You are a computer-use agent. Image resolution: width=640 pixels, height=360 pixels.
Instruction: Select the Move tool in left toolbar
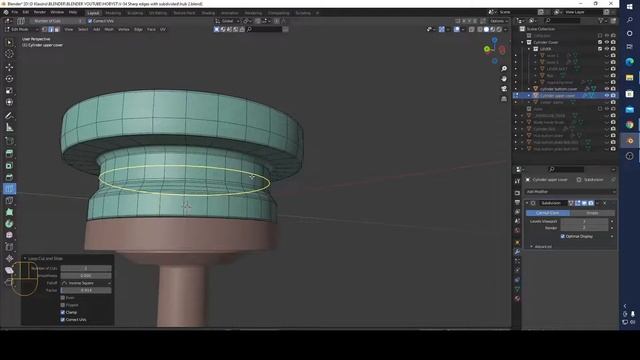(x=9, y=67)
